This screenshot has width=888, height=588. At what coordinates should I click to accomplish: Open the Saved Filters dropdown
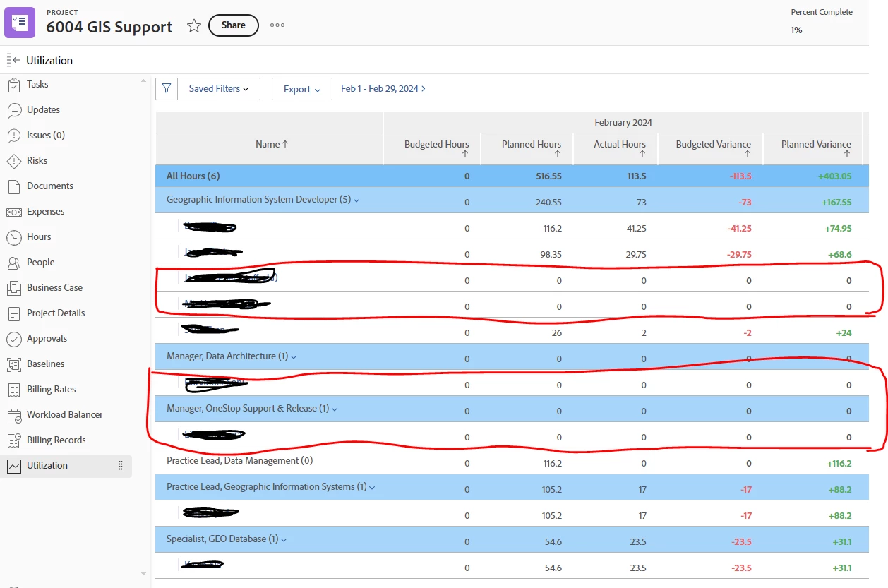(x=219, y=89)
